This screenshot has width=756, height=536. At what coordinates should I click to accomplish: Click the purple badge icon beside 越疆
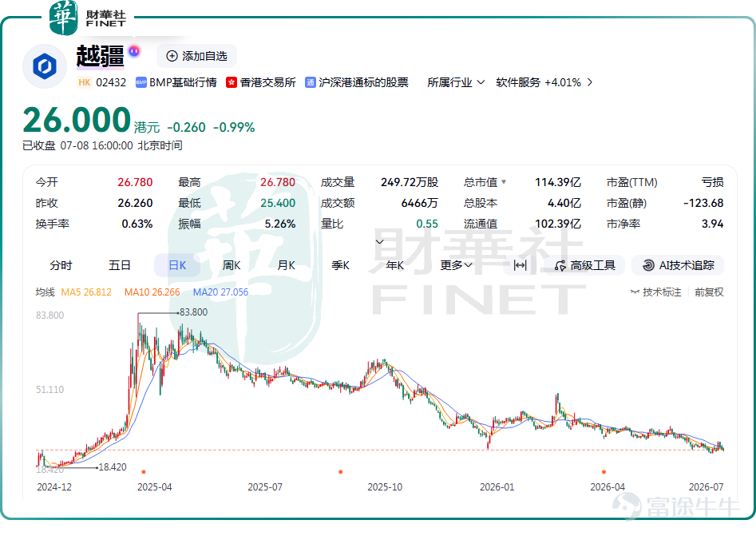pos(134,50)
